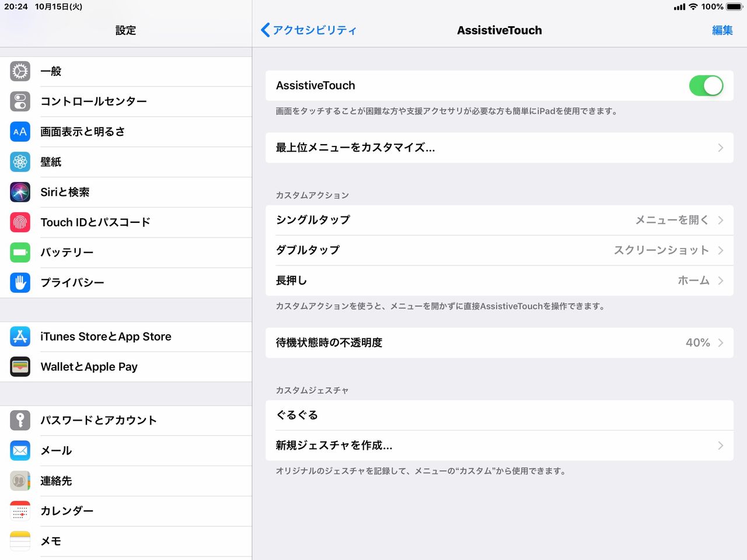Tap the パスワードとアカウント key icon
This screenshot has width=747, height=560.
pos(20,421)
